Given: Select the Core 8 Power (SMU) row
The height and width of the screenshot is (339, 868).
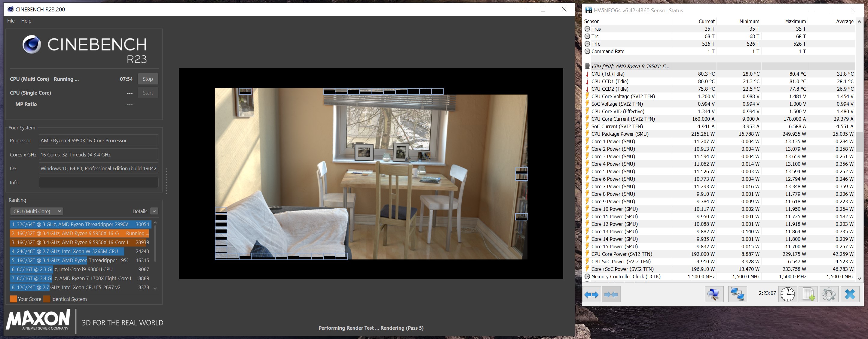Looking at the screenshot, I should coord(719,194).
